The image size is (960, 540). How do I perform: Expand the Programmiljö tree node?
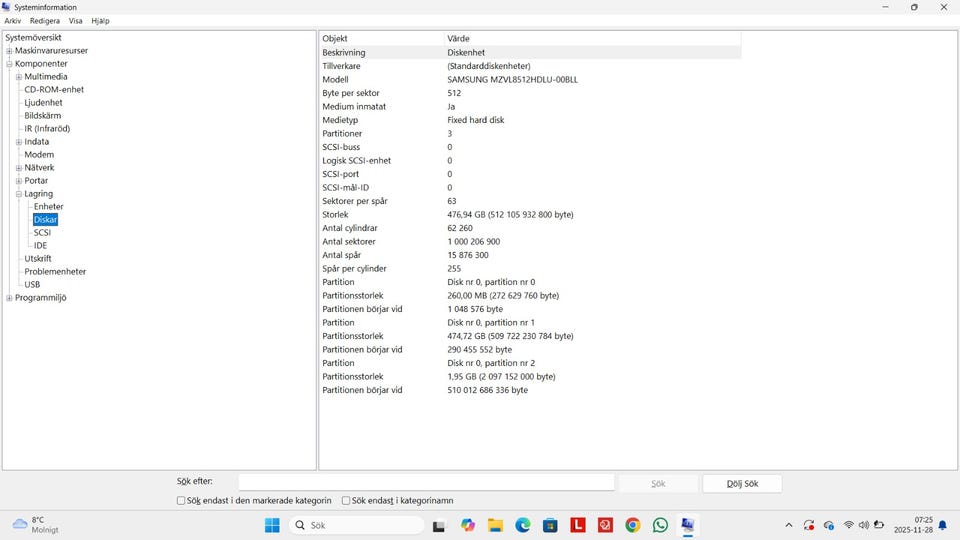[x=9, y=298]
